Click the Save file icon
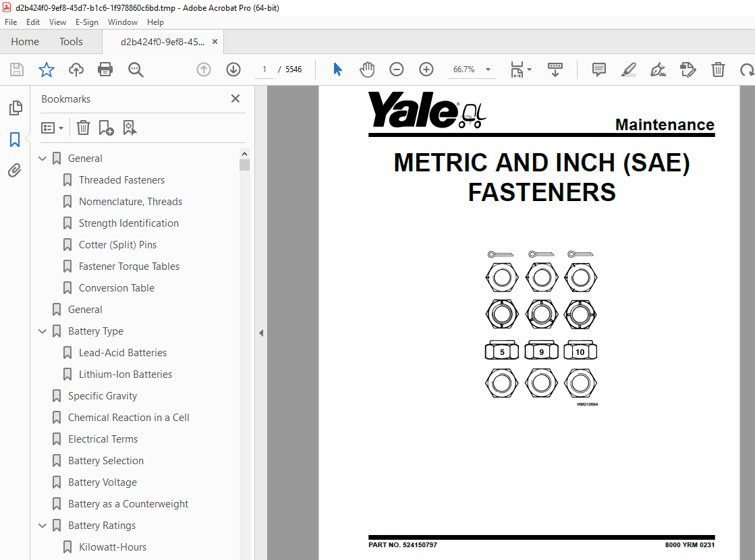The width and height of the screenshot is (755, 560). (x=17, y=69)
